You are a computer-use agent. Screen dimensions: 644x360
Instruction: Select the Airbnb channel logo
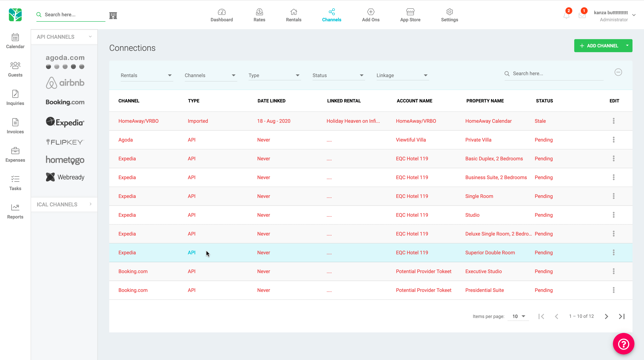(65, 83)
